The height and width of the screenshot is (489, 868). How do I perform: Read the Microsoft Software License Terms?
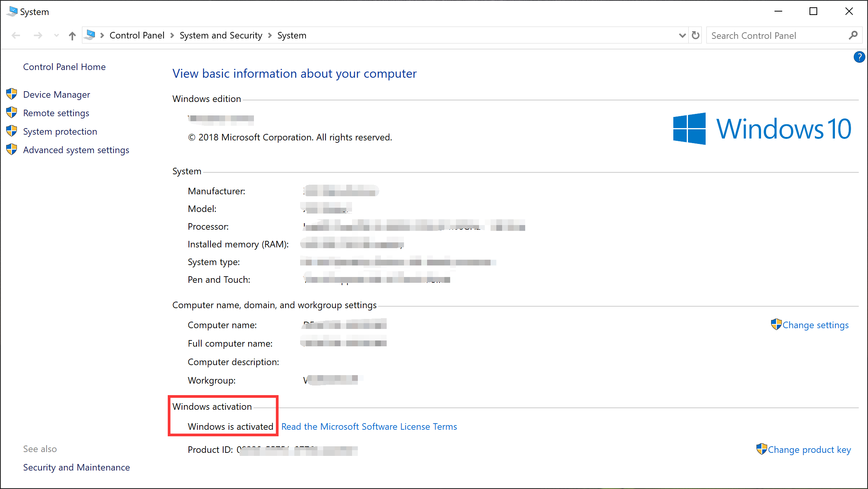coord(369,426)
